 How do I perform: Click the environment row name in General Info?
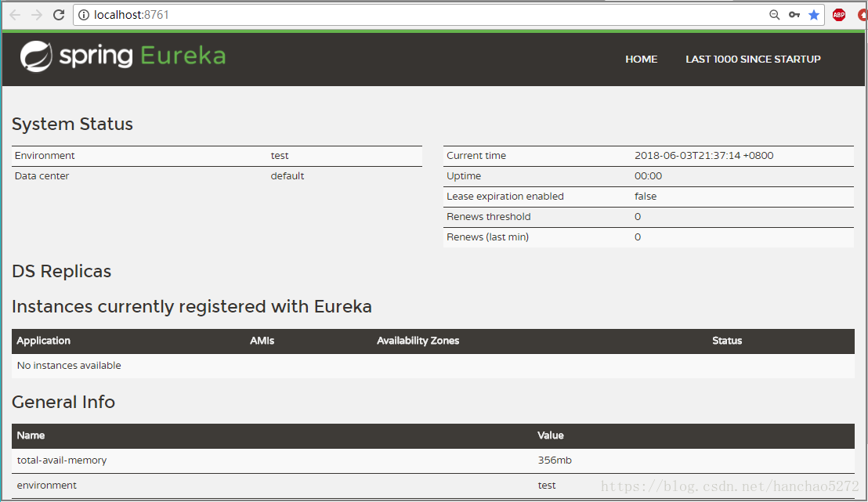point(47,486)
